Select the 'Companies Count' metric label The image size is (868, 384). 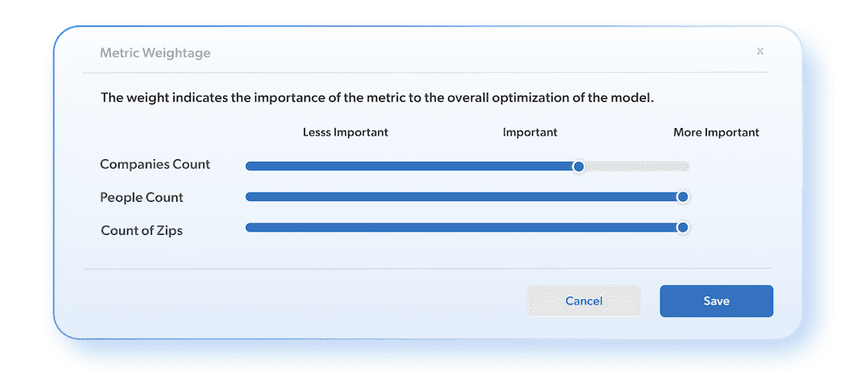(155, 164)
